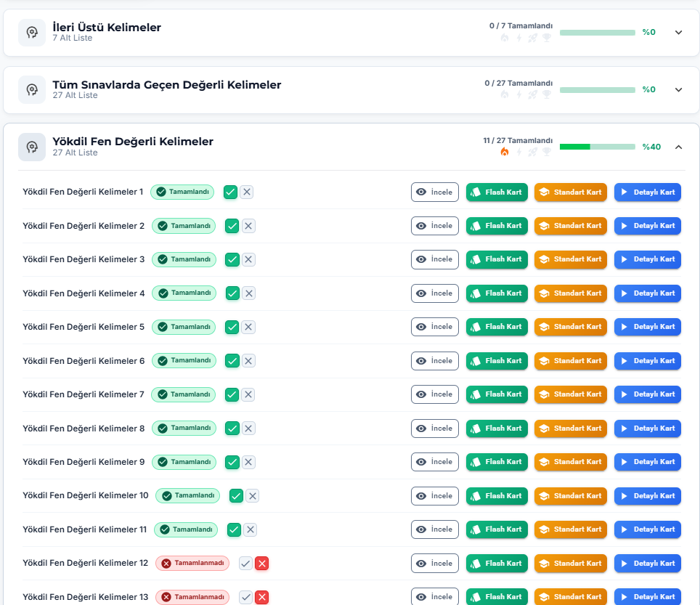The width and height of the screenshot is (700, 605).
Task: Click the lightning icon under 11 / 27 Tamamlandı
Action: pos(518,152)
